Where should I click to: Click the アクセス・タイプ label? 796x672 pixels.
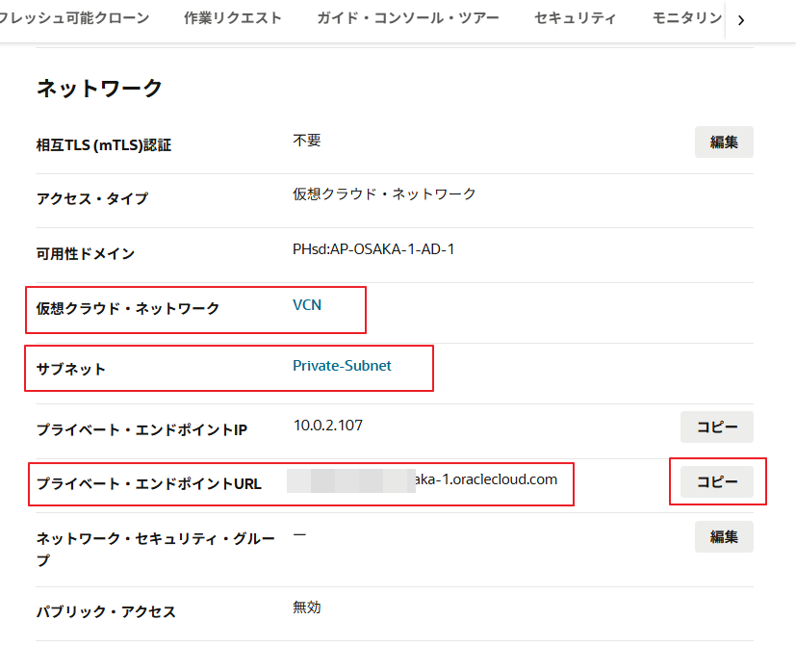[92, 198]
